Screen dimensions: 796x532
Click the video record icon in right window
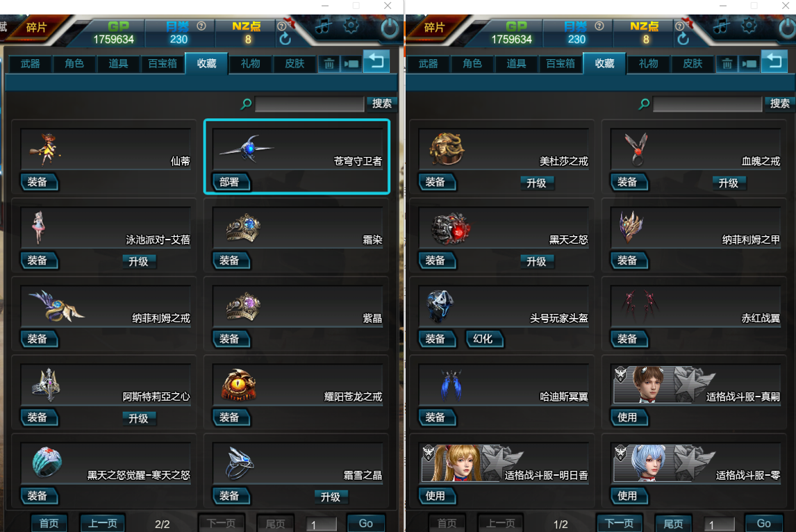[x=749, y=64]
